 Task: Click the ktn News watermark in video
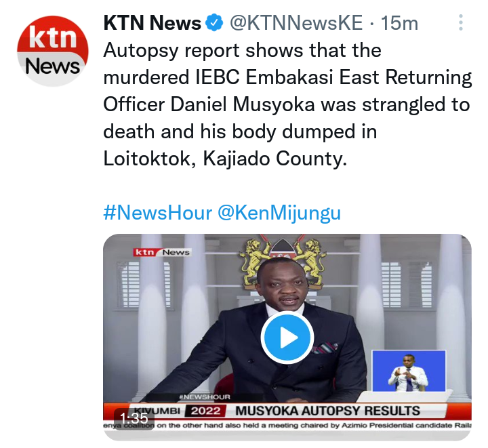coord(162,252)
